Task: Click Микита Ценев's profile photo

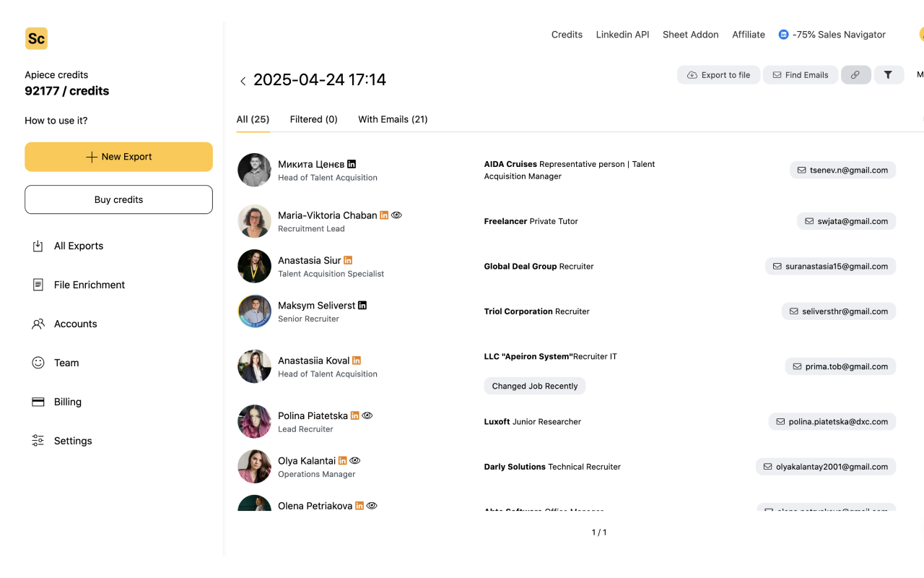Action: click(x=254, y=170)
